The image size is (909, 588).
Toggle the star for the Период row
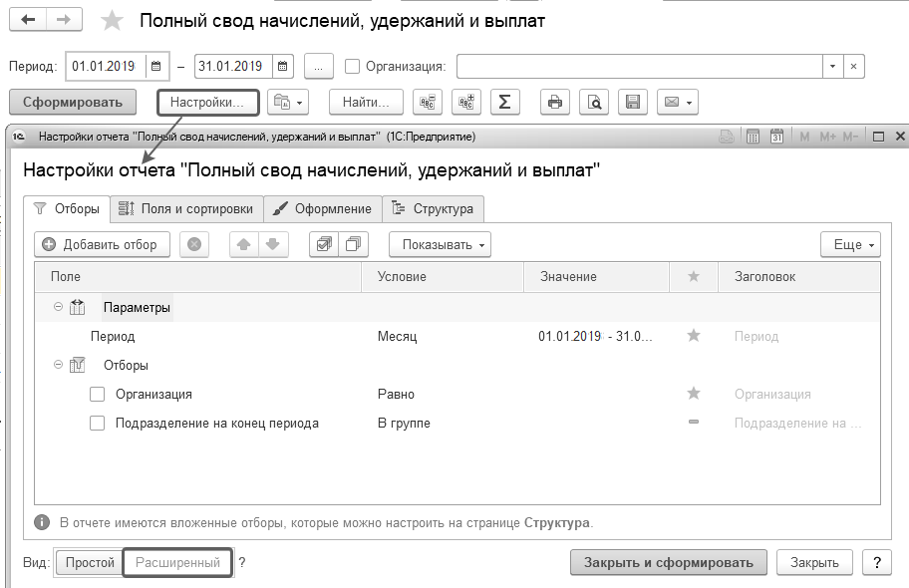694,336
